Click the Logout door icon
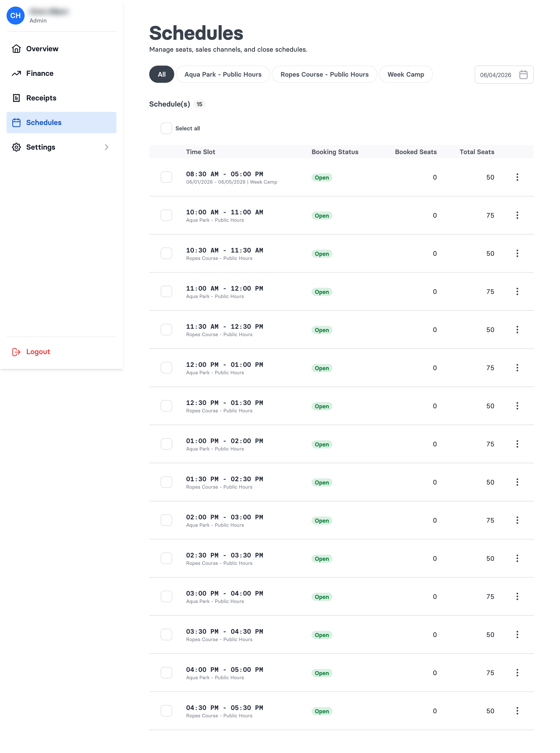Image resolution: width=560 pixels, height=753 pixels. (x=16, y=352)
